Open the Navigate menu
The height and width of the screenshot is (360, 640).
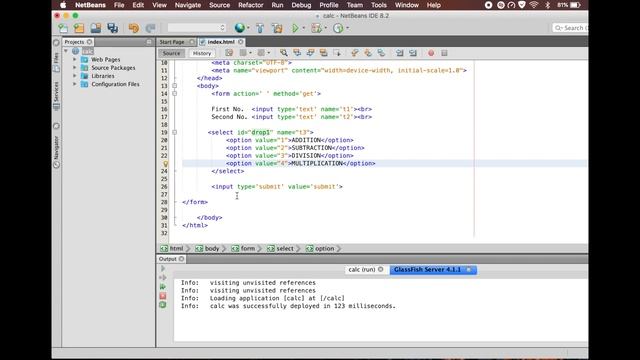click(188, 5)
